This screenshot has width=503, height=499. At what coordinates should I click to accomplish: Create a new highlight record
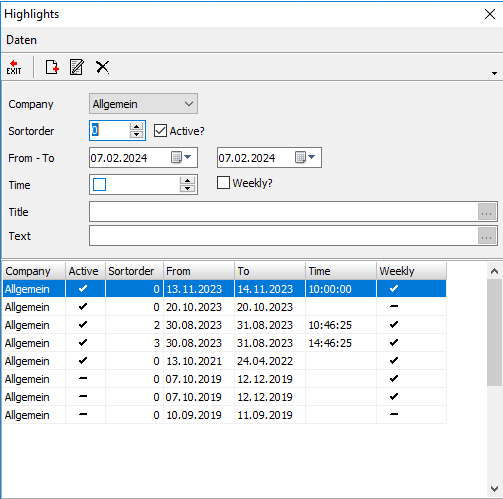pos(52,67)
